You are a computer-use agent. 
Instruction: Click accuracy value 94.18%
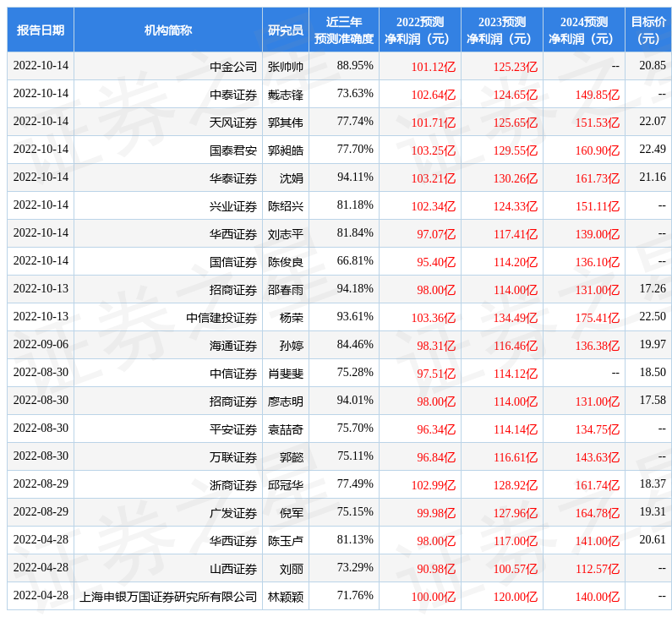point(355,288)
